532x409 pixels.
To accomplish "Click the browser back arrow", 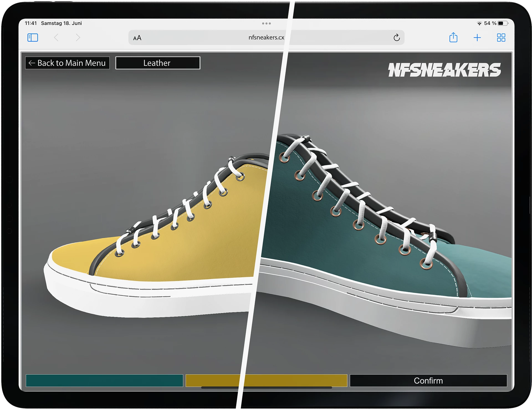I will [56, 37].
